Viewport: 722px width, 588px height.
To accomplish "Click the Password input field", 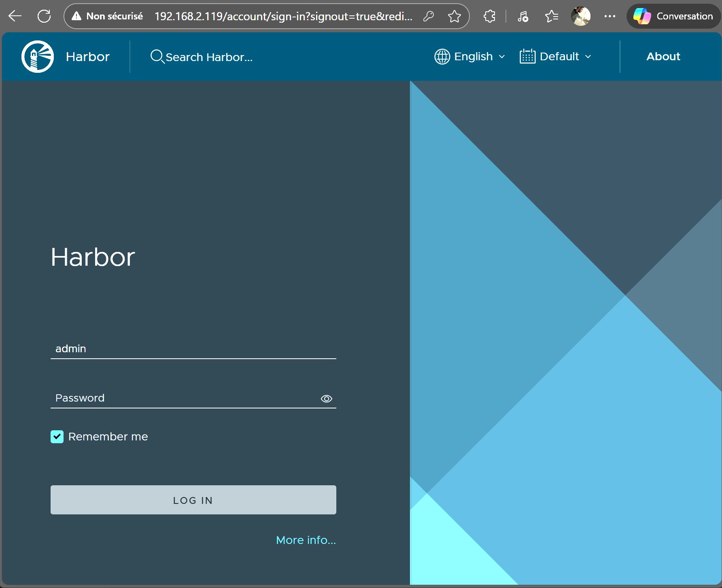I will point(184,398).
